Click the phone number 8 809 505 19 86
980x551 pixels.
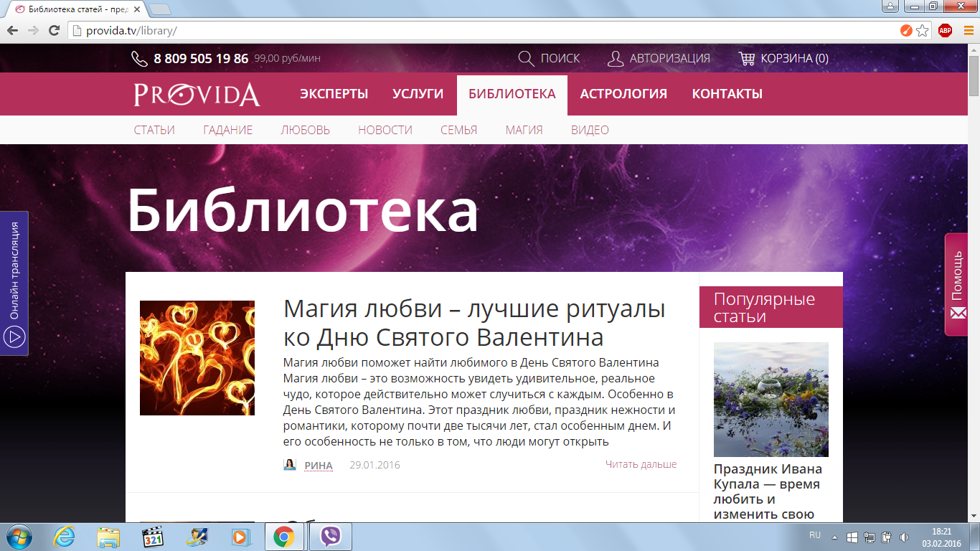[x=201, y=59]
